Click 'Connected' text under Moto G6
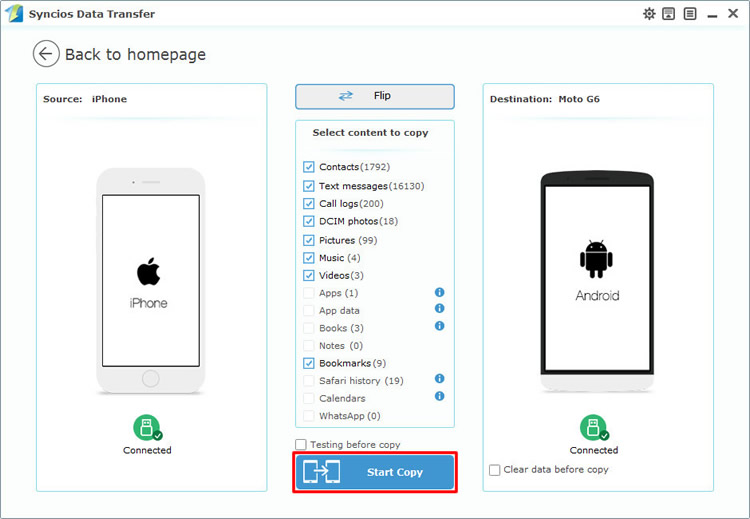The image size is (750, 519). click(x=594, y=450)
